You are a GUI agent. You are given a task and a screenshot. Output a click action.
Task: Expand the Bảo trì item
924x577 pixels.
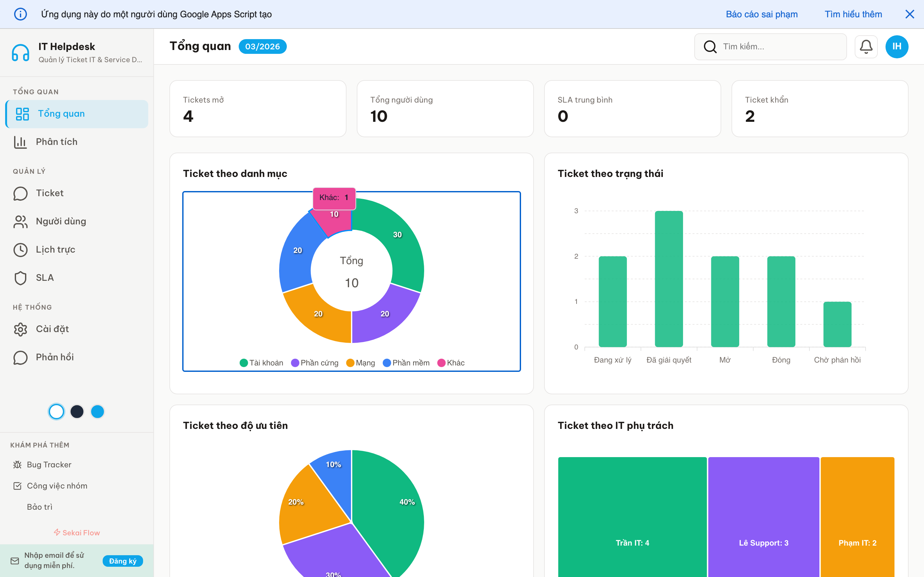40,506
